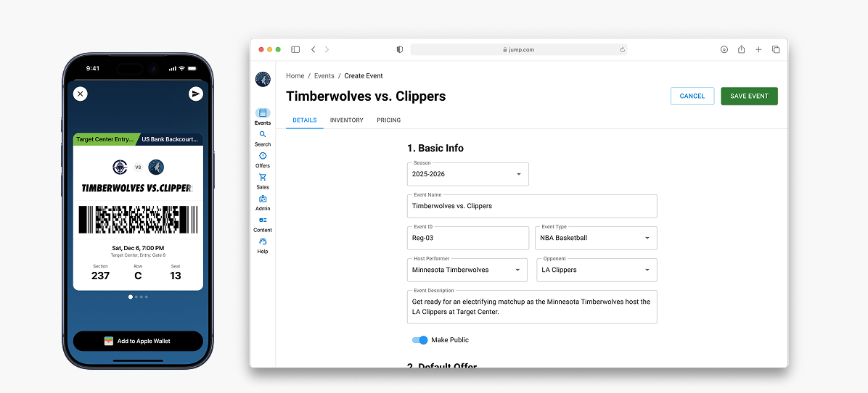
Task: Click the jump.com address bar
Action: coord(519,49)
